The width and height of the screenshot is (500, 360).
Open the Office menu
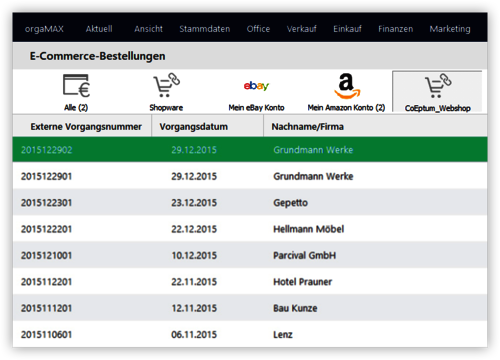pyautogui.click(x=258, y=29)
